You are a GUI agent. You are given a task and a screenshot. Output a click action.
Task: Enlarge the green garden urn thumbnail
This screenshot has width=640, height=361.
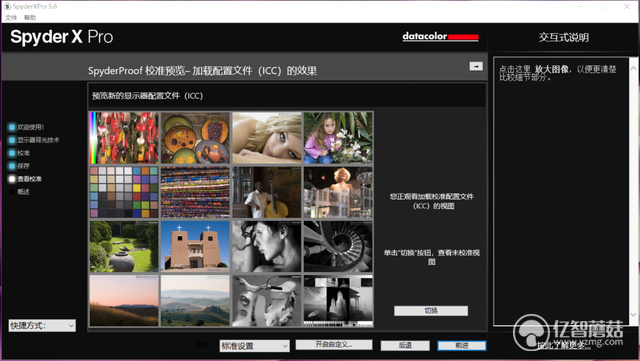point(124,247)
